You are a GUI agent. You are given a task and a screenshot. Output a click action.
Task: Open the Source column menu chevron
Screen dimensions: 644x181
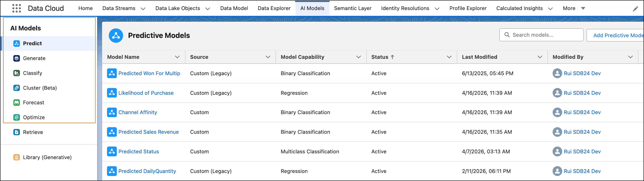[268, 57]
